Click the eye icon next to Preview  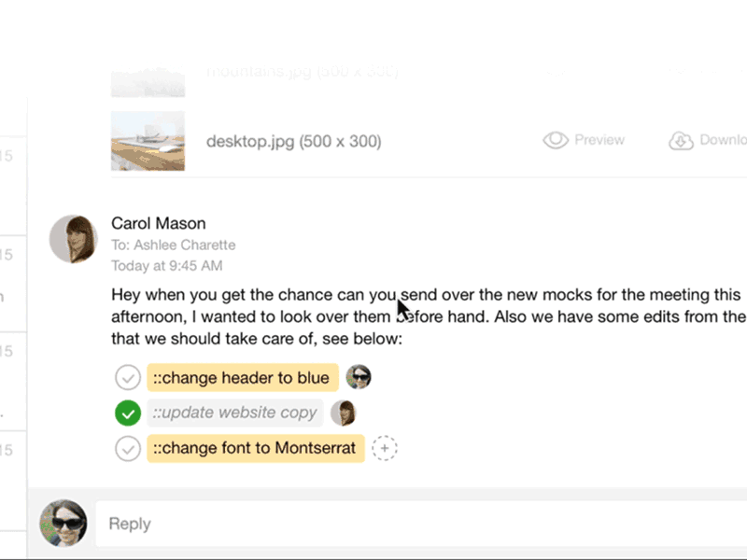pos(556,140)
